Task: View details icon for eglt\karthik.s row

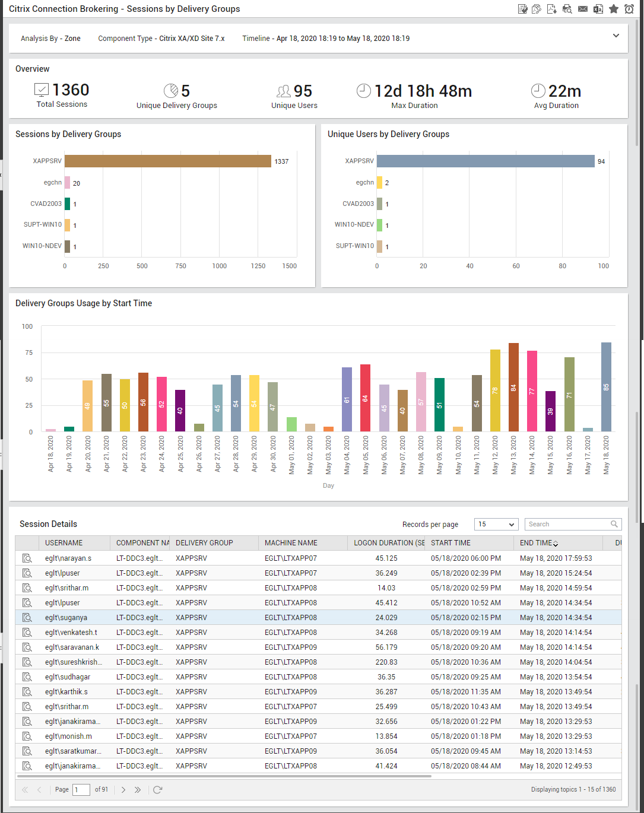Action: pos(27,691)
